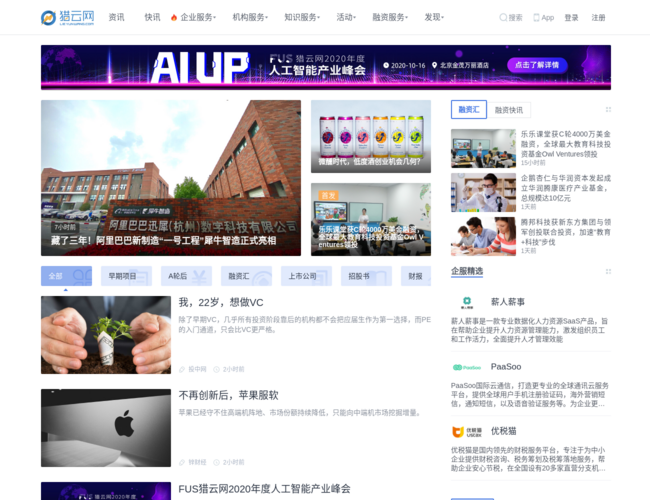Open the 薪人薪事 logo icon
The width and height of the screenshot is (650, 500).
point(467,302)
